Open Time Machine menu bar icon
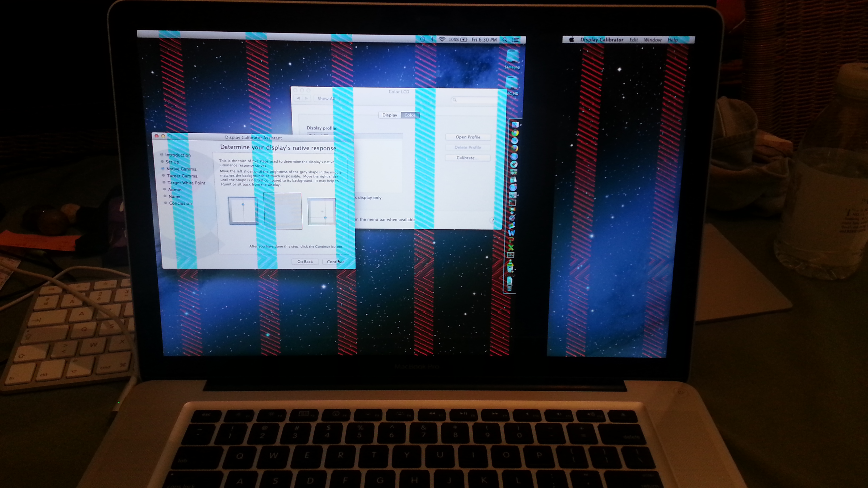This screenshot has width=868, height=488. pos(422,39)
